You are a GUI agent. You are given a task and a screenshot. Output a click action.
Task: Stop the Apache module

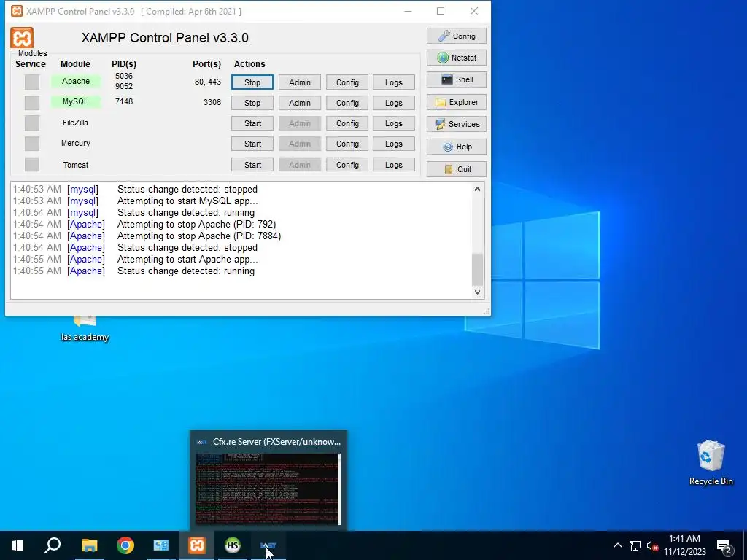252,82
